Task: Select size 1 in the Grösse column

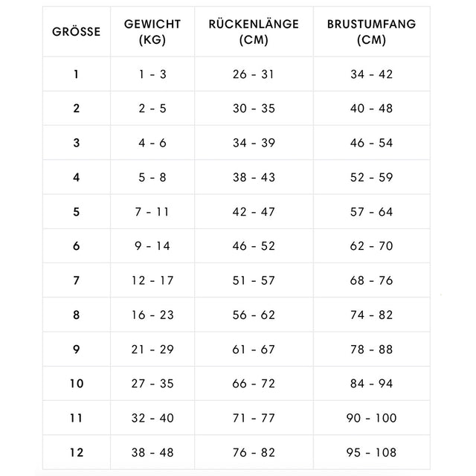Action: pyautogui.click(x=76, y=74)
